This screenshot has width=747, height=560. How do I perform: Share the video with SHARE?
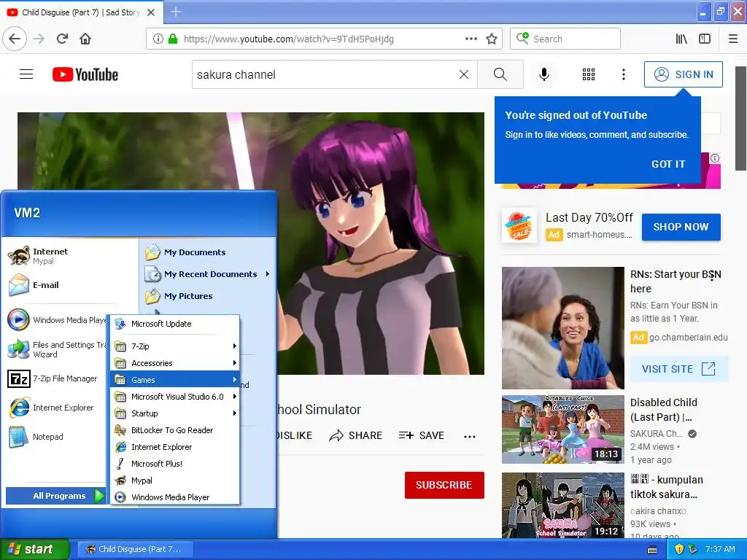tap(355, 435)
